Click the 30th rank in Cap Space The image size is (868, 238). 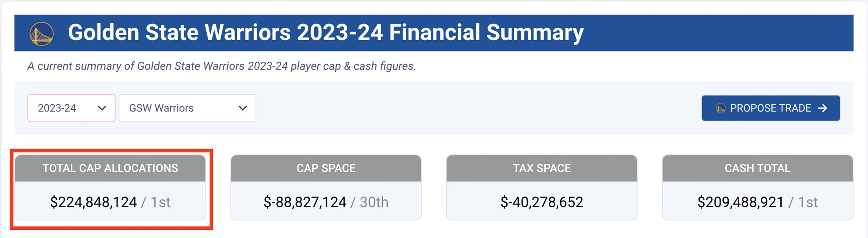[x=374, y=202]
